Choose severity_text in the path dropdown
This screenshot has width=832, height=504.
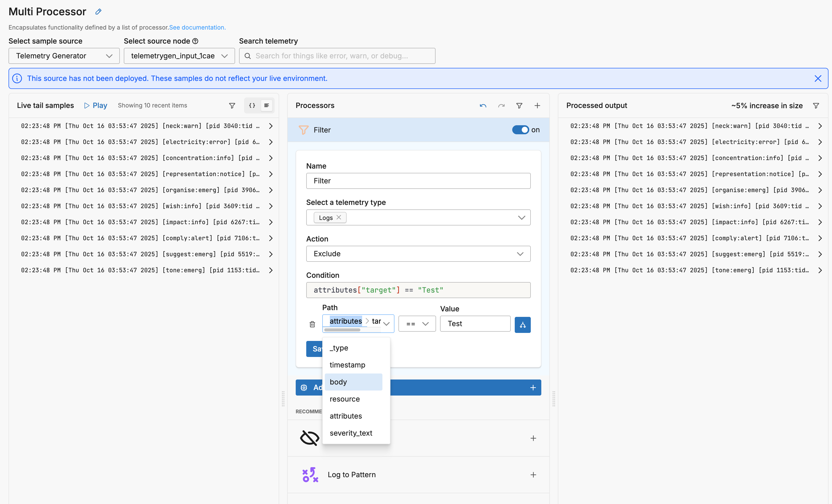[x=351, y=433]
